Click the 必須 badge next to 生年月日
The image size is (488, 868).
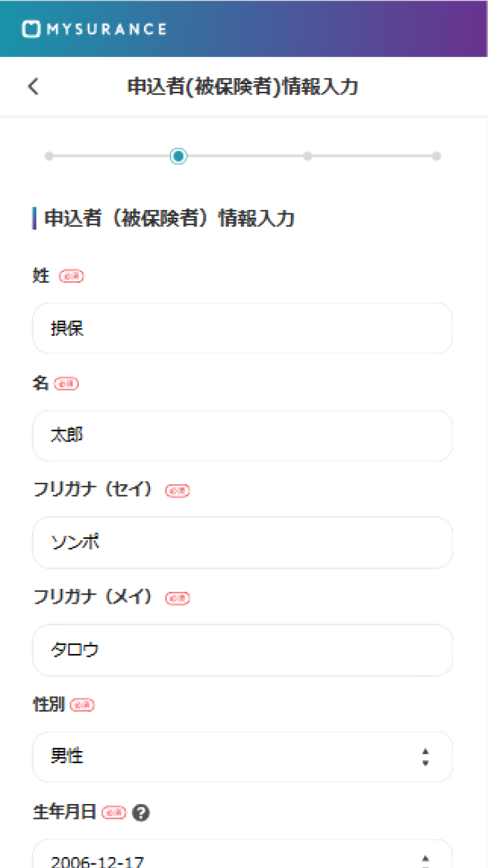114,813
